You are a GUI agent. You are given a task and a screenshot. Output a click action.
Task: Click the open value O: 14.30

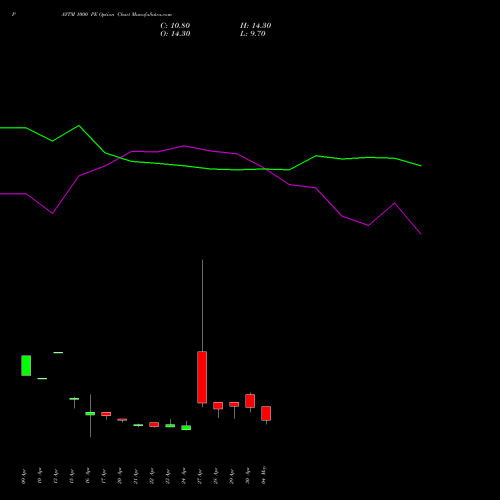click(x=175, y=34)
